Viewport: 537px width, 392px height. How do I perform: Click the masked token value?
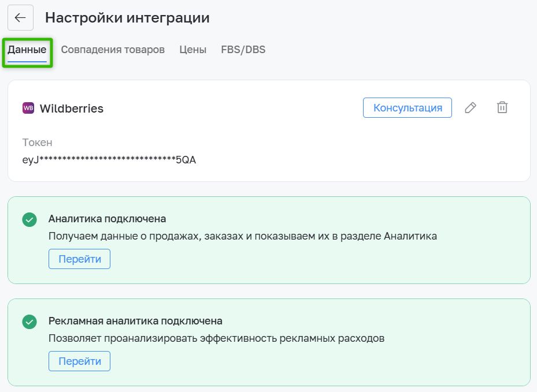click(x=109, y=160)
